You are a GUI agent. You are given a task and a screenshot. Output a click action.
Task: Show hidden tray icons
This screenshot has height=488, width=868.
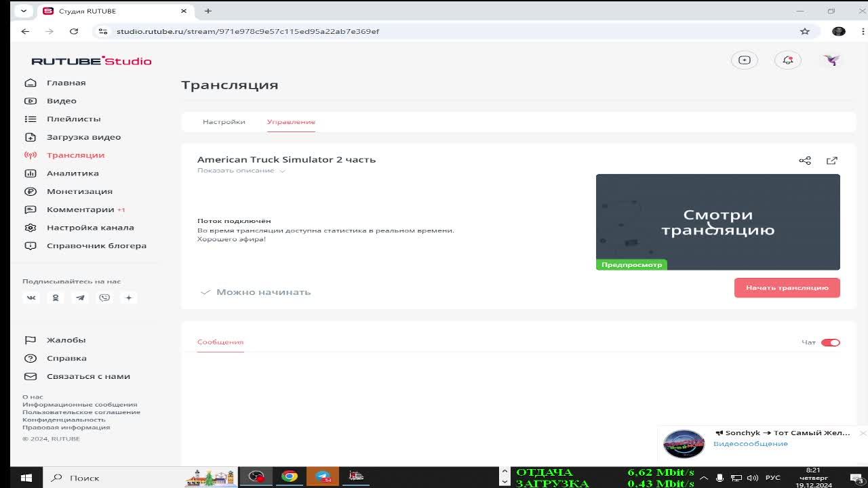(704, 478)
